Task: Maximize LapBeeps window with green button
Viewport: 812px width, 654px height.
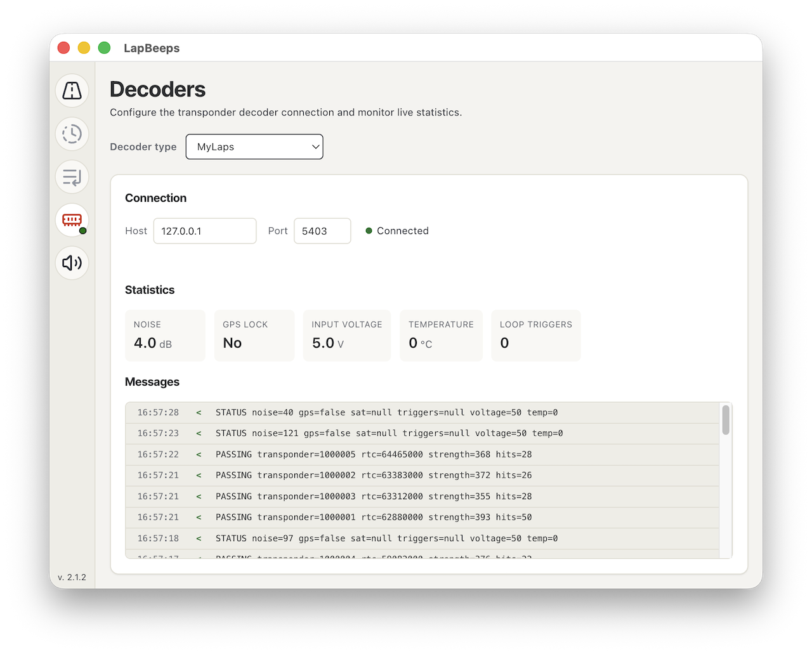Action: point(105,48)
